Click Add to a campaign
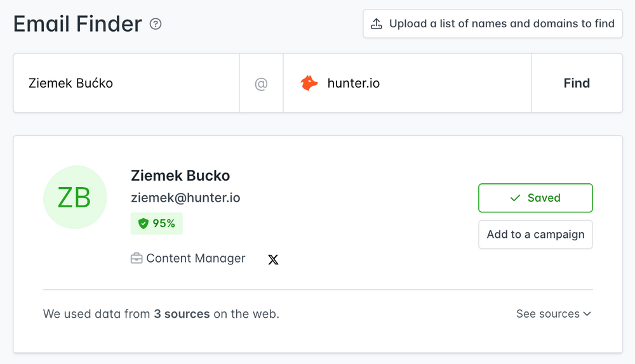This screenshot has height=364, width=635. pyautogui.click(x=535, y=235)
